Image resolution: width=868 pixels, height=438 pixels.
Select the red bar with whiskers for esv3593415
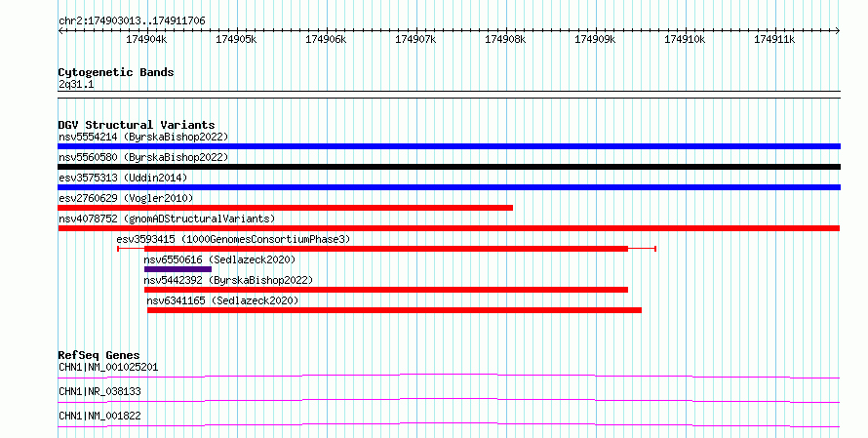pyautogui.click(x=386, y=249)
